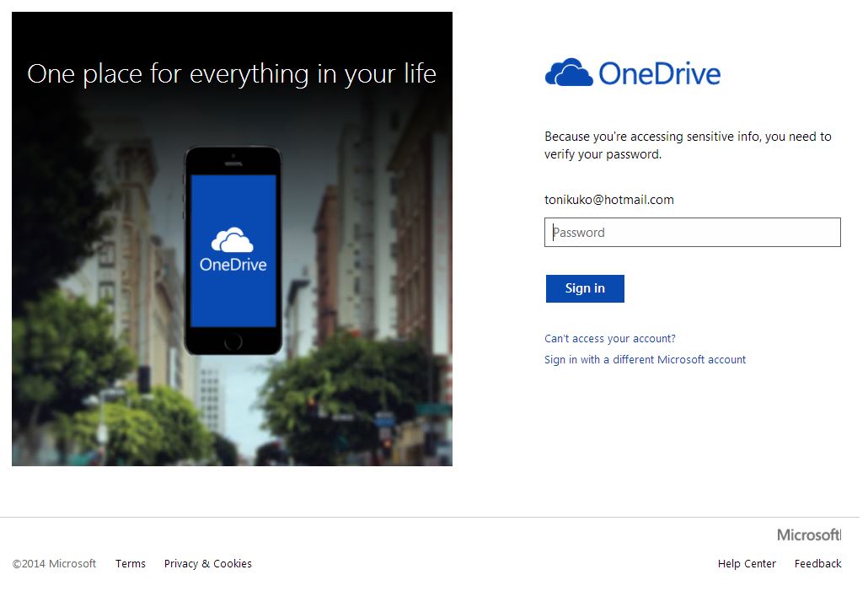
Task: Go to the Help Center link
Action: (x=747, y=564)
